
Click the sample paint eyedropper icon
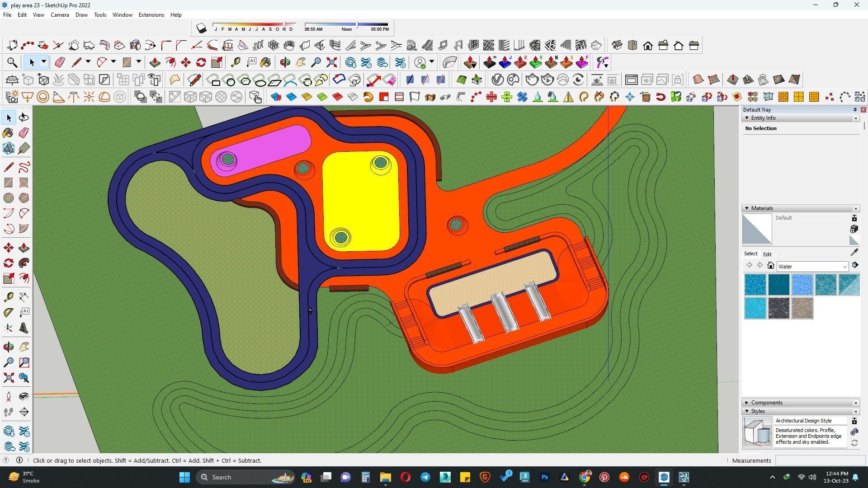[x=854, y=253]
